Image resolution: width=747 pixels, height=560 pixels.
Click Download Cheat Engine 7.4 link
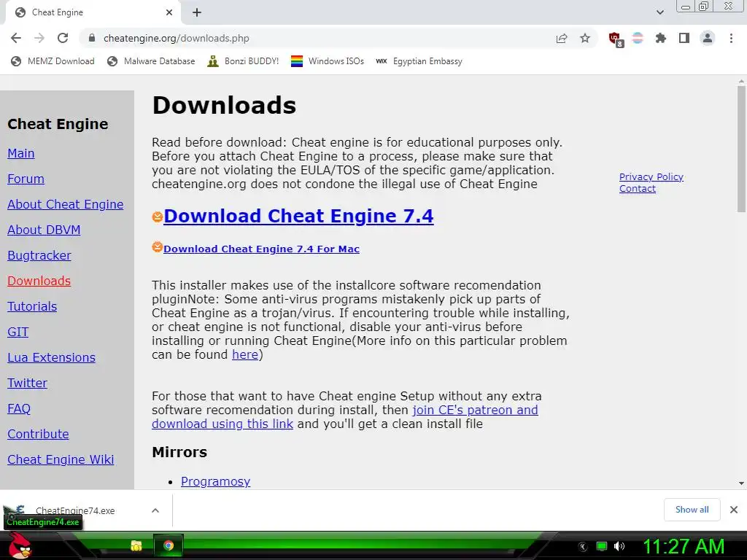(x=298, y=216)
